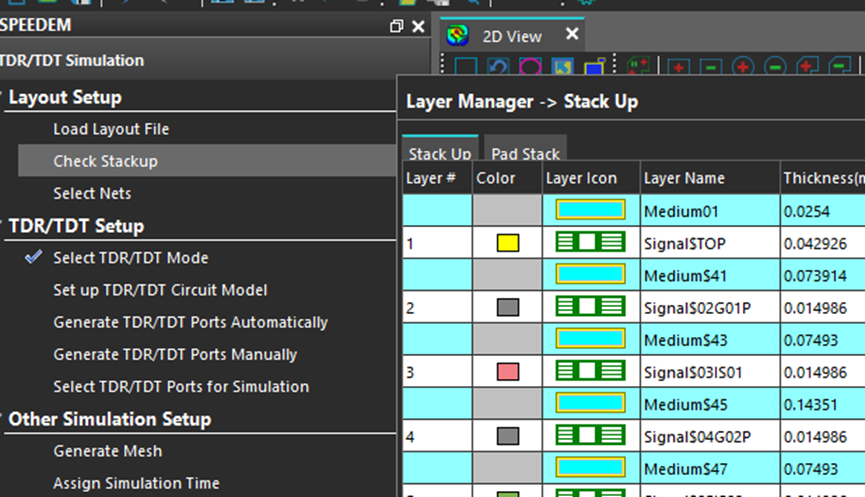Click the Layer Icon column header
Viewport: 865px width, 497px height.
coord(591,178)
